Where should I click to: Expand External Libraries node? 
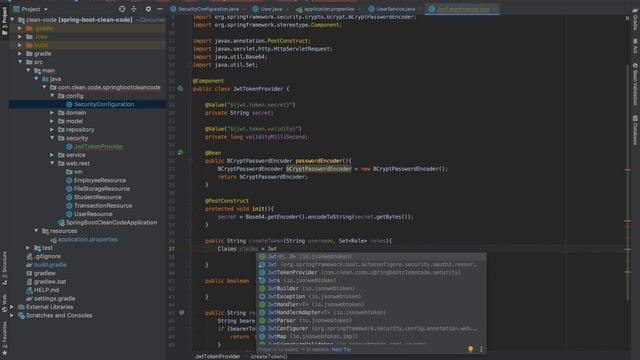(x=12, y=307)
